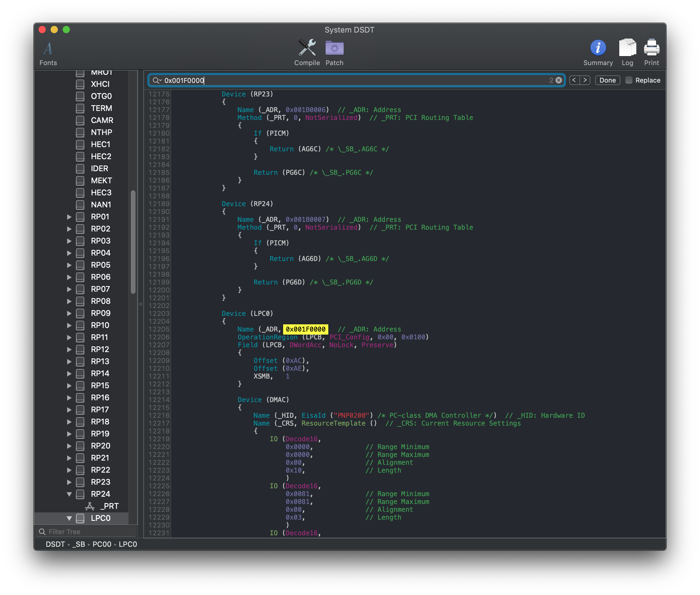This screenshot has width=700, height=595.
Task: Select XHCI device in tree
Action: (x=100, y=84)
